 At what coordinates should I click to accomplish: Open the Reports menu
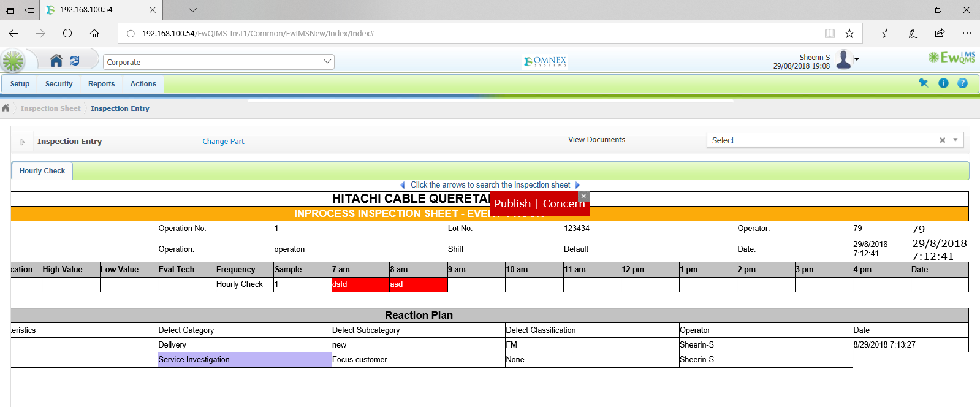point(101,84)
